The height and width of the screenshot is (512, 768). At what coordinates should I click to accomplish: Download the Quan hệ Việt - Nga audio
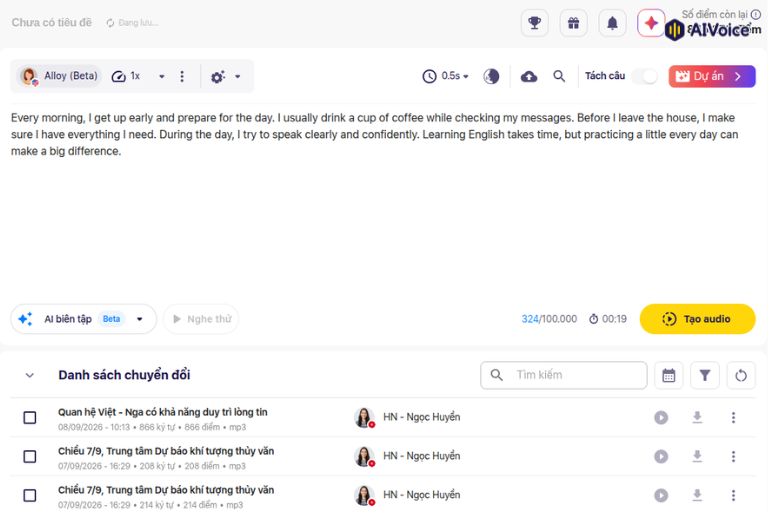click(697, 417)
